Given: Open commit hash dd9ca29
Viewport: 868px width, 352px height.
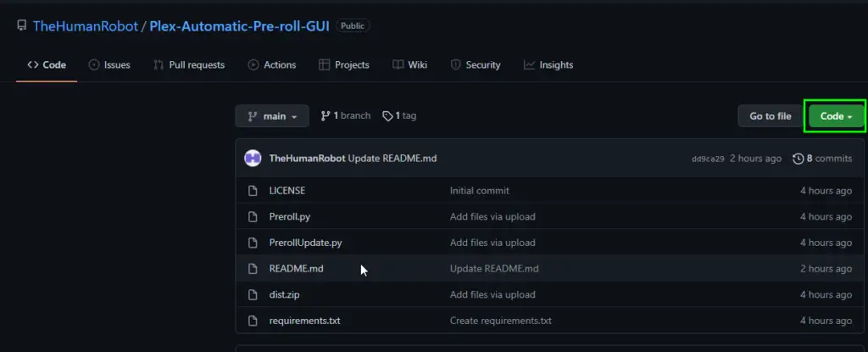Looking at the screenshot, I should [x=708, y=159].
